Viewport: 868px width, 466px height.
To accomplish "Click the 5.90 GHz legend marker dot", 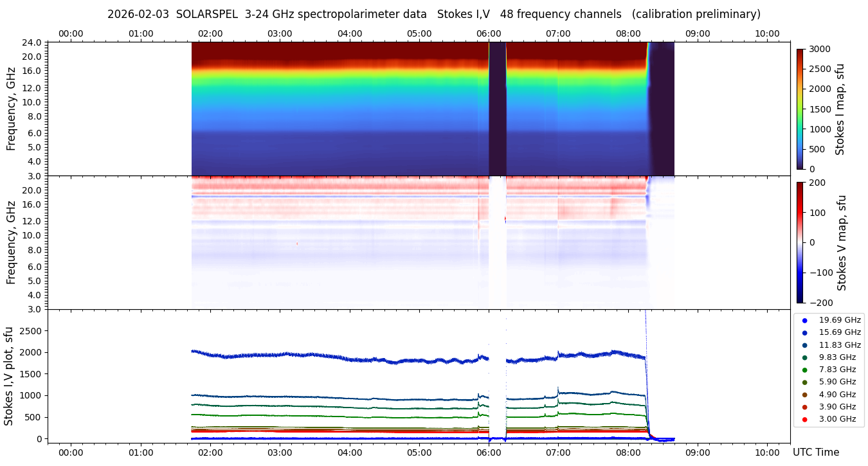I will [804, 382].
